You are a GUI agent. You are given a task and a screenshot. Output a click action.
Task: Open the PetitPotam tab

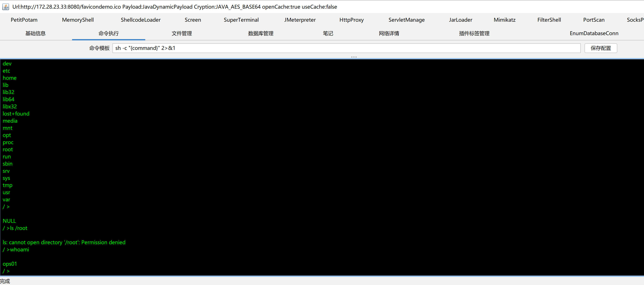coord(24,20)
